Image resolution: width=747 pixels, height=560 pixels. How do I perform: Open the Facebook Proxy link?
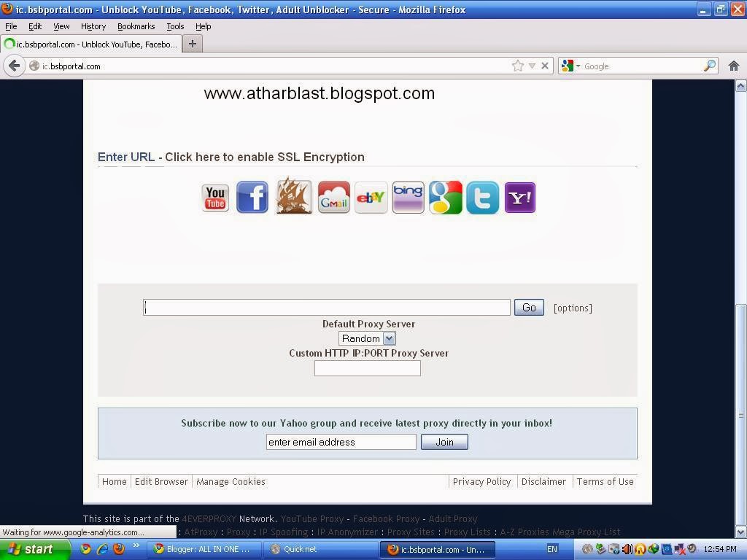tap(387, 518)
